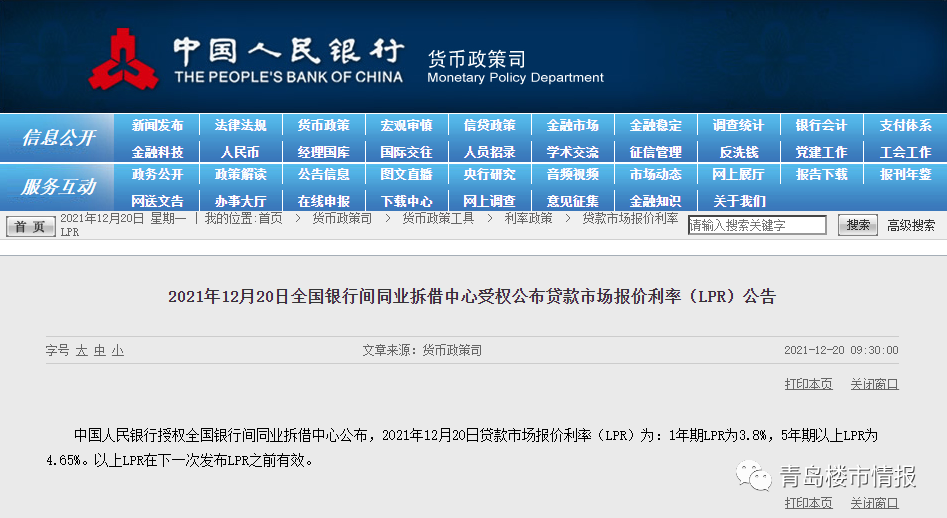This screenshot has height=518, width=947.
Task: Select 人民币 navigation item
Action: point(240,152)
